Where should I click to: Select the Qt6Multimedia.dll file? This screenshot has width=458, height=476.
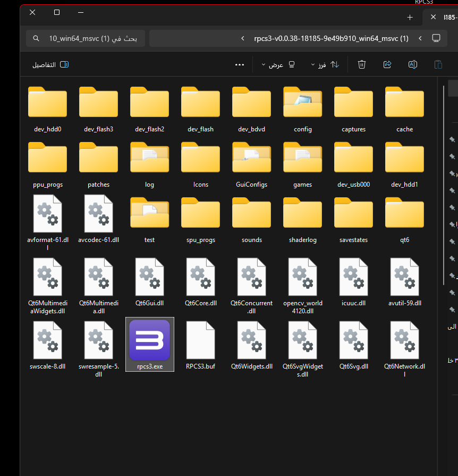[x=99, y=286]
